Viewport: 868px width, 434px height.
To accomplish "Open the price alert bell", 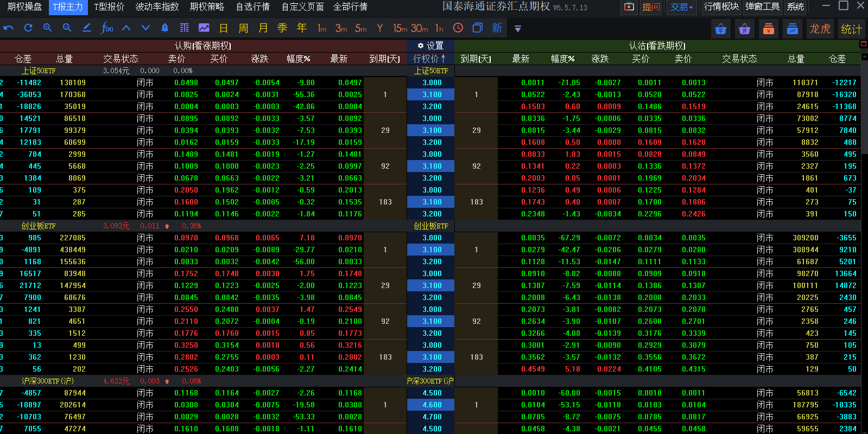I will (165, 28).
